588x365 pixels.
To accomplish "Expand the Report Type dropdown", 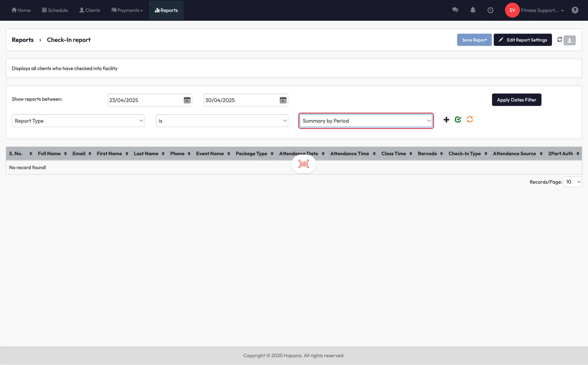I will coord(78,121).
